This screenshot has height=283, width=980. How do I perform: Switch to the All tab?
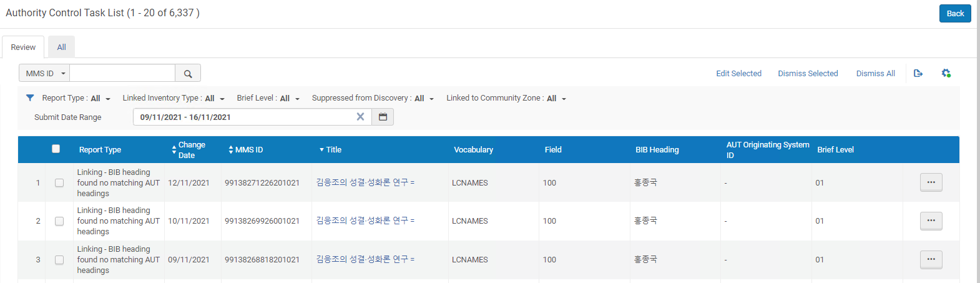(61, 47)
